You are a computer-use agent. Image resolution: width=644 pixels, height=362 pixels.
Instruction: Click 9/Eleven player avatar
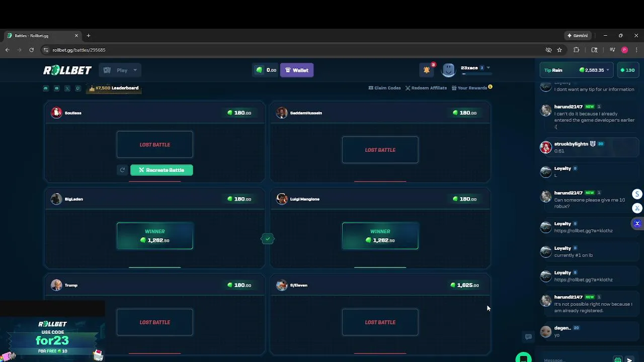pos(282,285)
